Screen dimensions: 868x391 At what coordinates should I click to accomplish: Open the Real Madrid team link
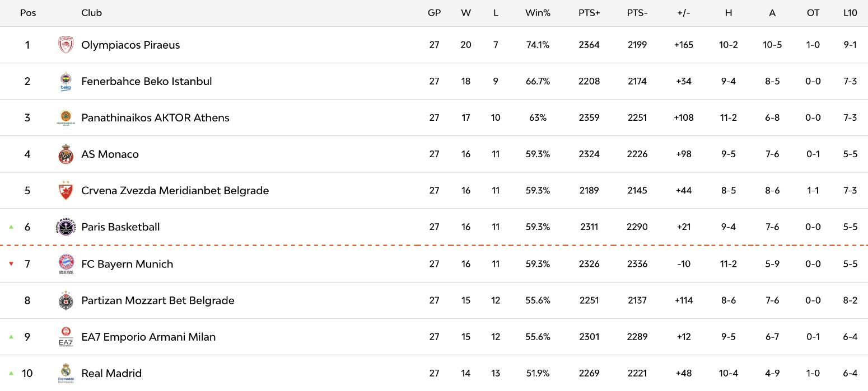tap(111, 373)
